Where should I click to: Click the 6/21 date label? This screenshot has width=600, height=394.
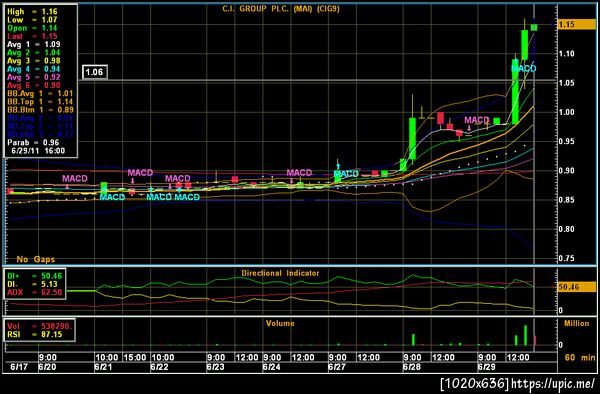click(x=103, y=367)
